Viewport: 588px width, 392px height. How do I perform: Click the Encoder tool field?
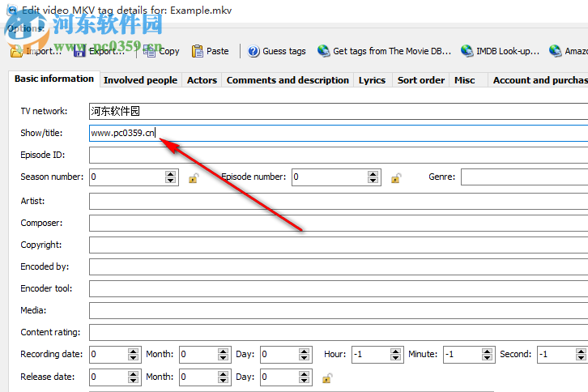coord(339,288)
